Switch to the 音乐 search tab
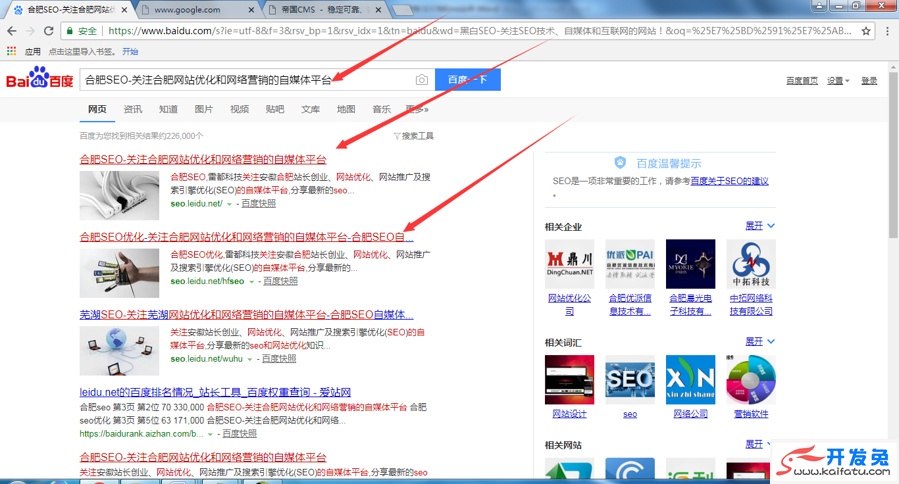899x484 pixels. click(382, 109)
